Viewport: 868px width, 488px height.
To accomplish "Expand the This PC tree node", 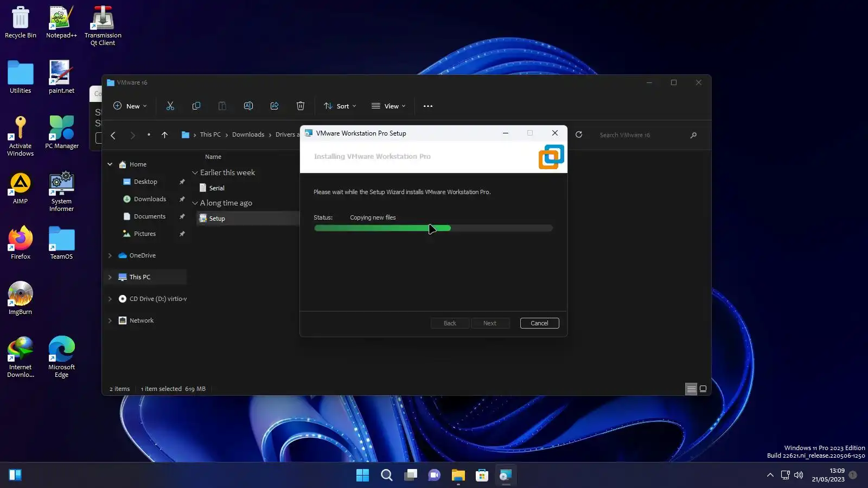I will click(x=110, y=277).
